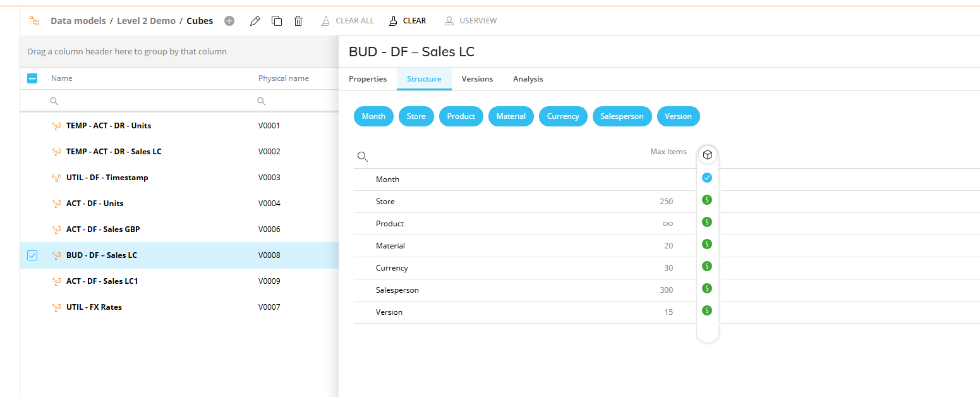Click numeric icon of TEMP - ACT - DR - Units
Image resolution: width=980 pixels, height=397 pixels.
point(56,126)
